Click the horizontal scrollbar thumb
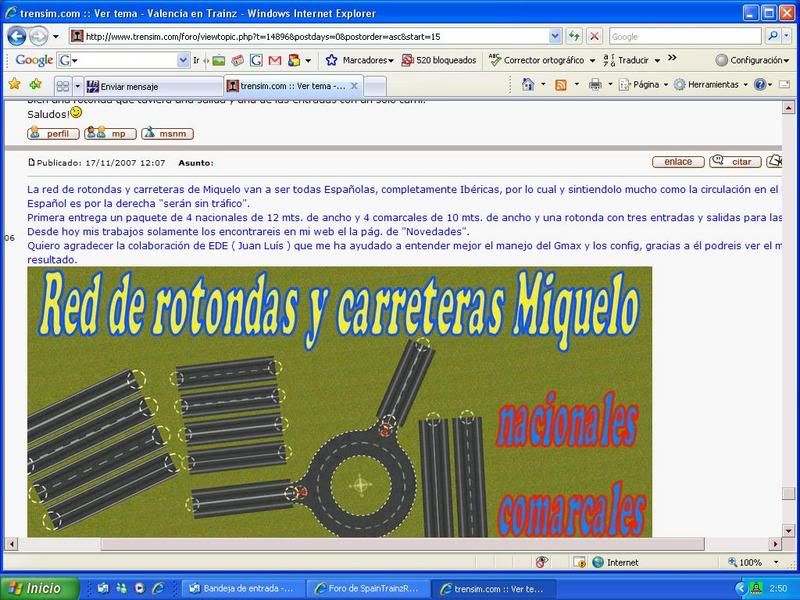Viewport: 800px width, 600px height. (x=402, y=544)
